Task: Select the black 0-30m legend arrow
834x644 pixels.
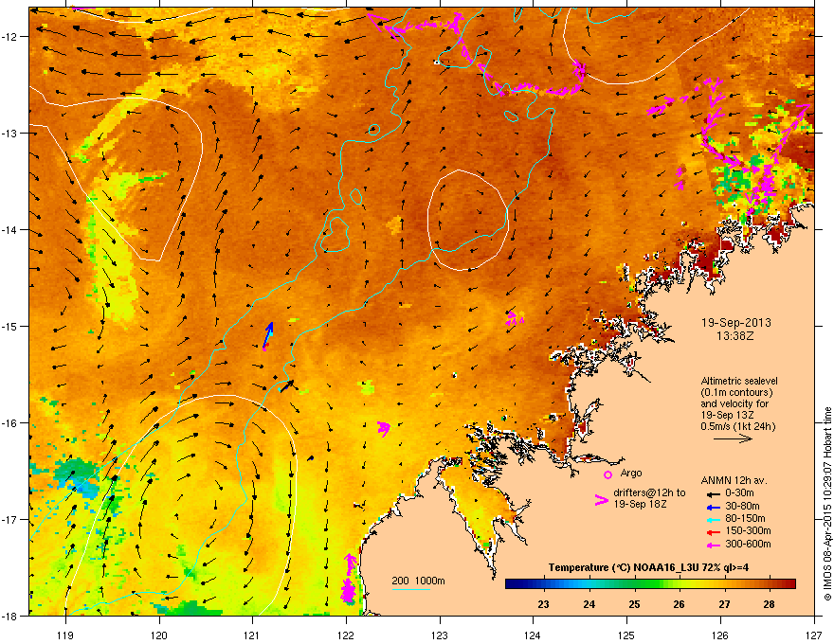Action: pos(714,493)
